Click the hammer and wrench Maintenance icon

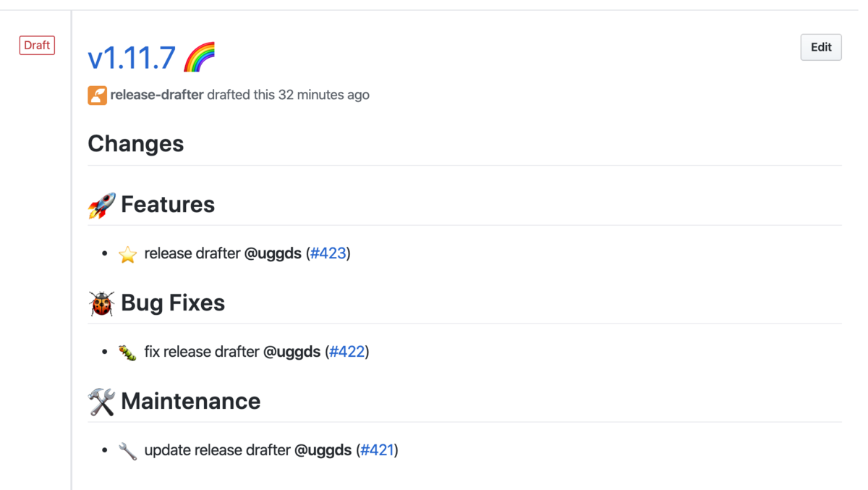point(101,402)
